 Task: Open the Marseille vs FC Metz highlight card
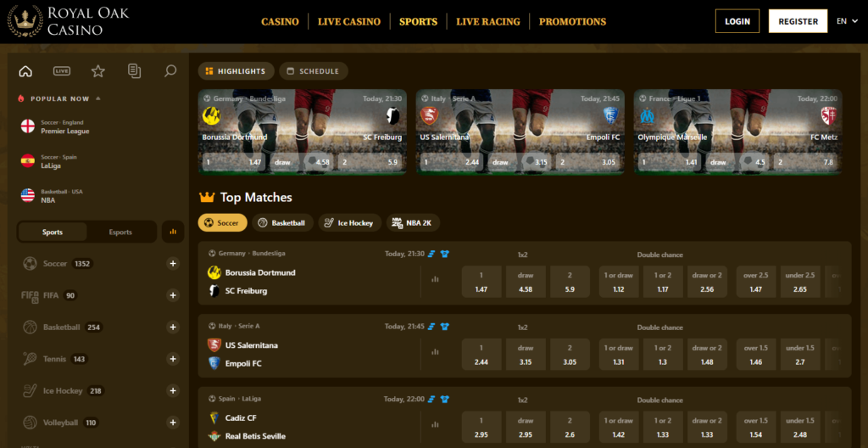[x=738, y=132]
